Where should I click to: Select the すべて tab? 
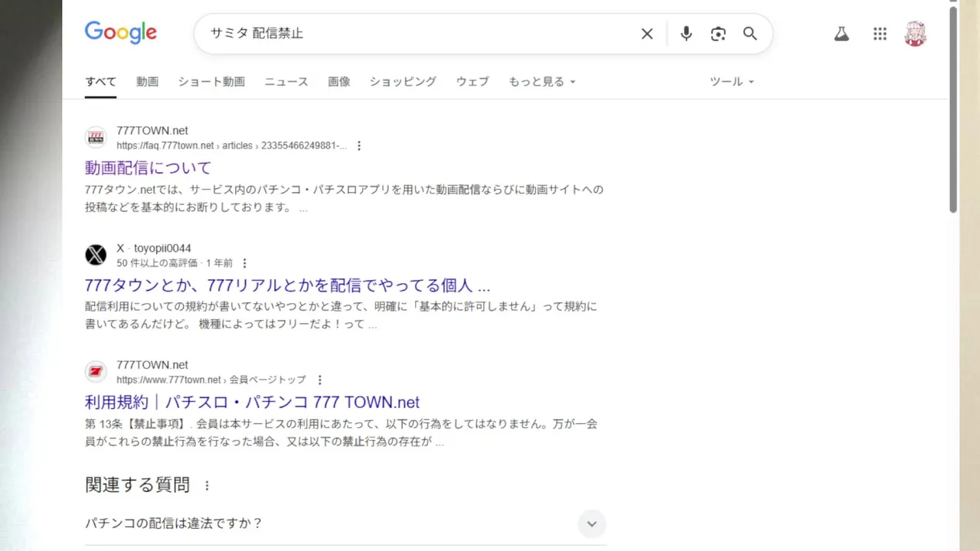click(100, 81)
